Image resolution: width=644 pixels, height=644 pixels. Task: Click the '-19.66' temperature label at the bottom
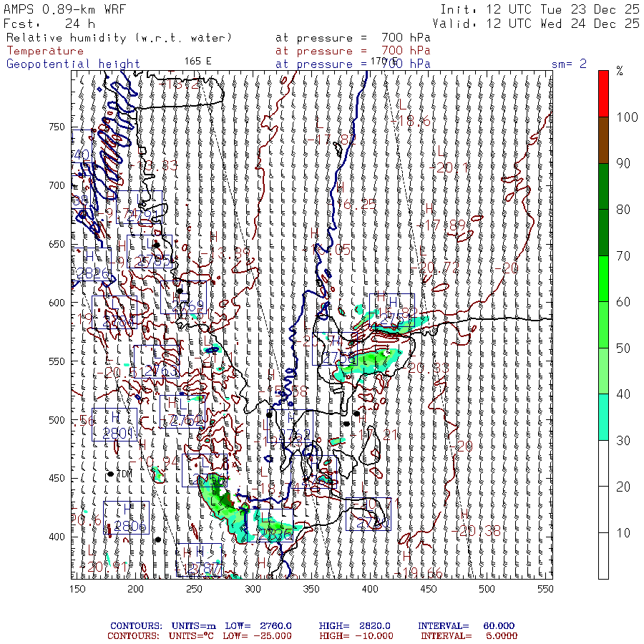(x=418, y=573)
